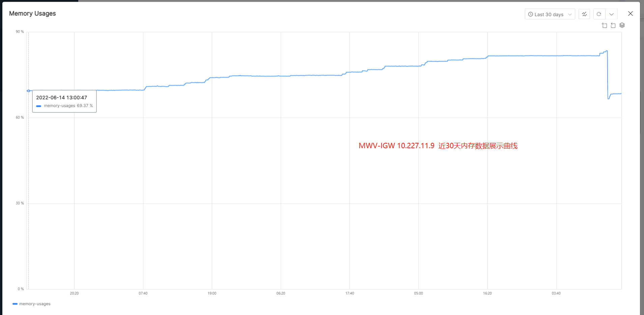Click the 2022-06-14 13:00:47 tooltip timestamp
This screenshot has width=644, height=315.
61,98
